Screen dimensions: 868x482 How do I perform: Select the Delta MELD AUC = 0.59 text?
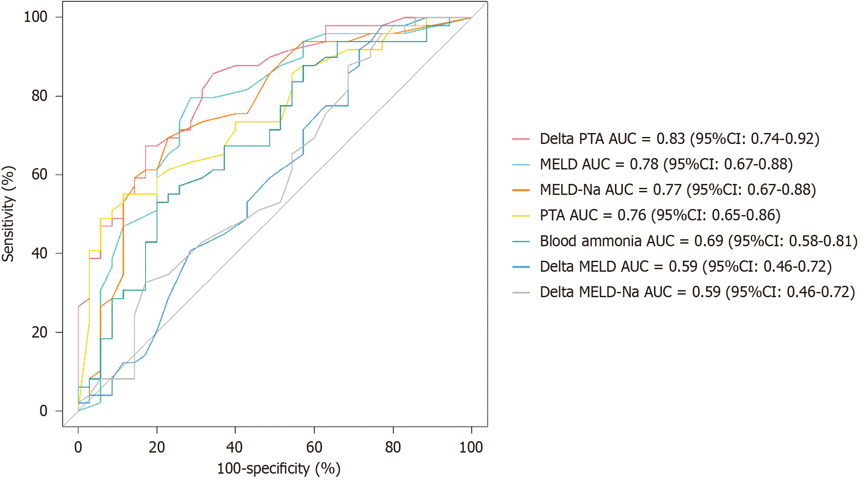(x=686, y=266)
